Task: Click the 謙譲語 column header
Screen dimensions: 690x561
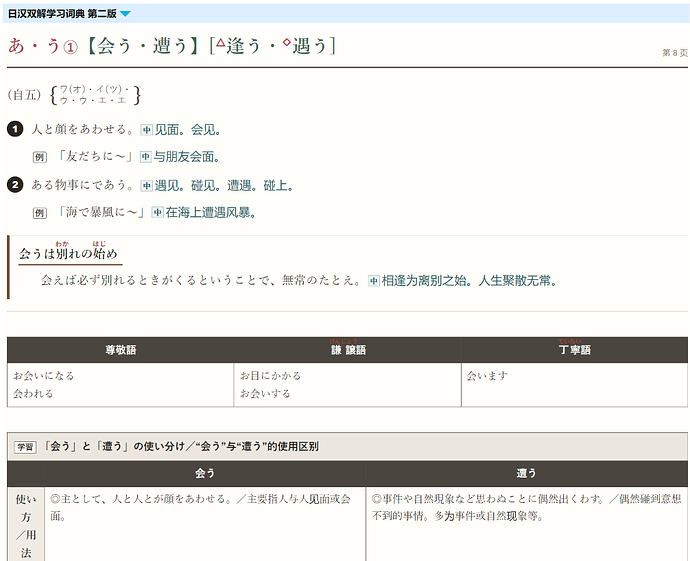Action: (x=348, y=350)
